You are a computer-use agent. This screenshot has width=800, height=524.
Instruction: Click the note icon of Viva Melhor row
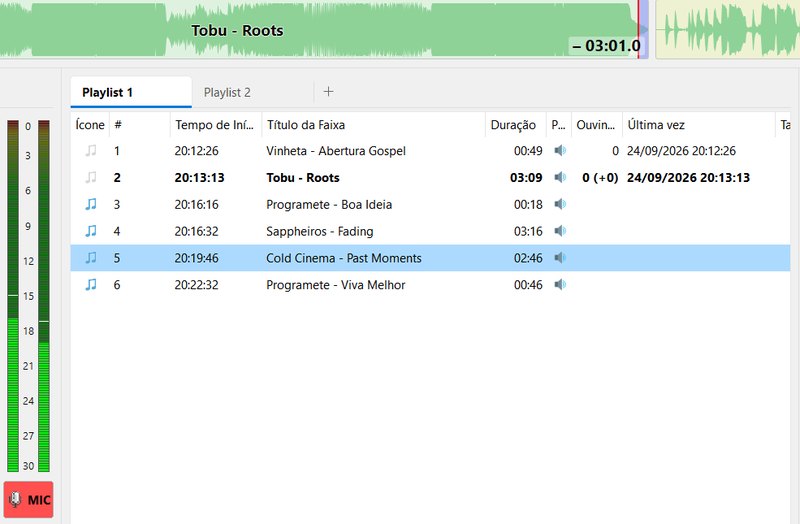coord(91,285)
